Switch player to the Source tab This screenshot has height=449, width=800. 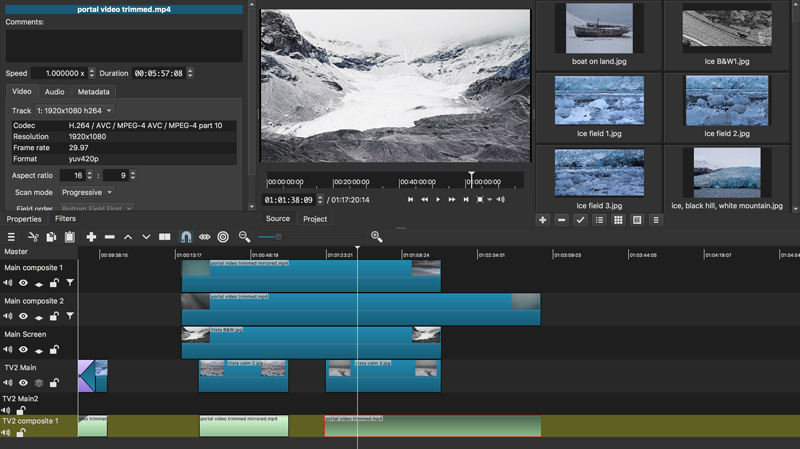(x=278, y=218)
